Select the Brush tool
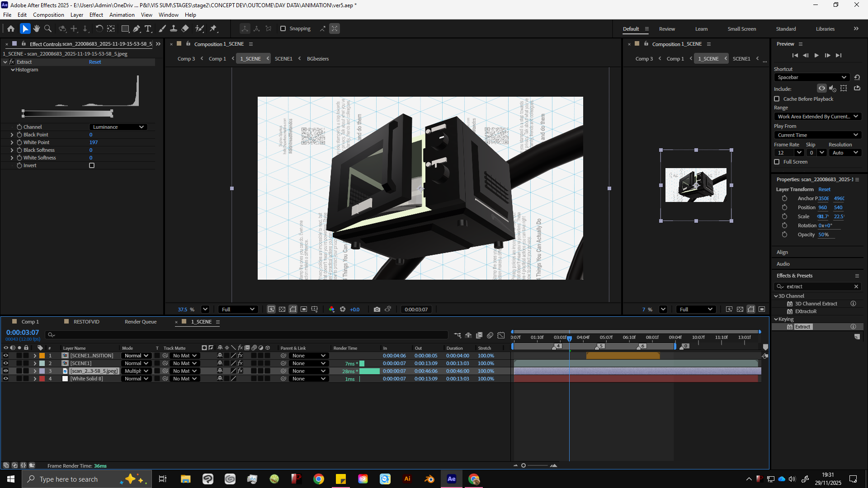Image resolution: width=868 pixels, height=488 pixels. click(162, 28)
